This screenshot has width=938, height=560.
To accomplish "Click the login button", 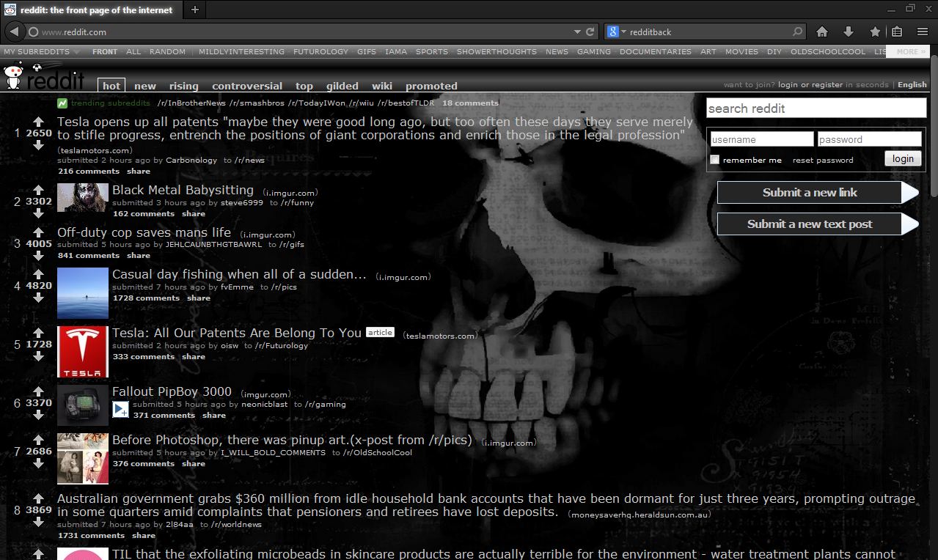I will (x=903, y=158).
